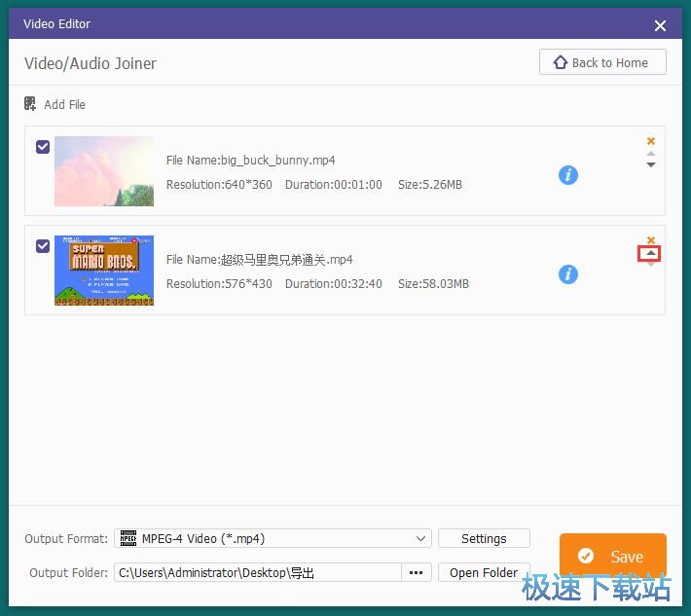Remove the Super Mario video with orange X
Image resolution: width=691 pixels, height=616 pixels.
pos(651,240)
